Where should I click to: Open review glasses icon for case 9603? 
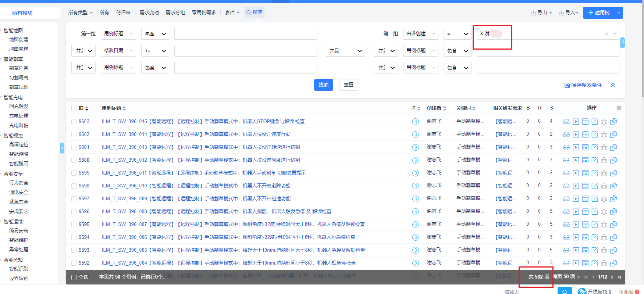pos(566,122)
